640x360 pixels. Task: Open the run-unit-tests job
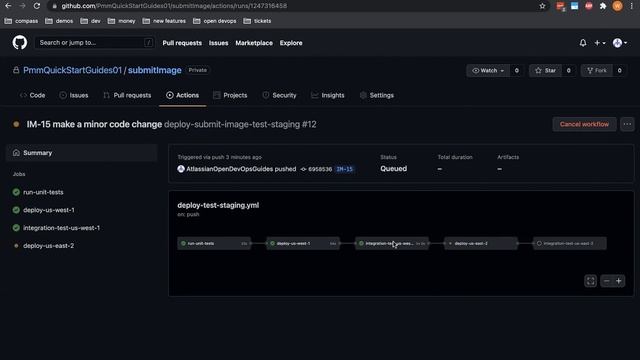(43, 192)
